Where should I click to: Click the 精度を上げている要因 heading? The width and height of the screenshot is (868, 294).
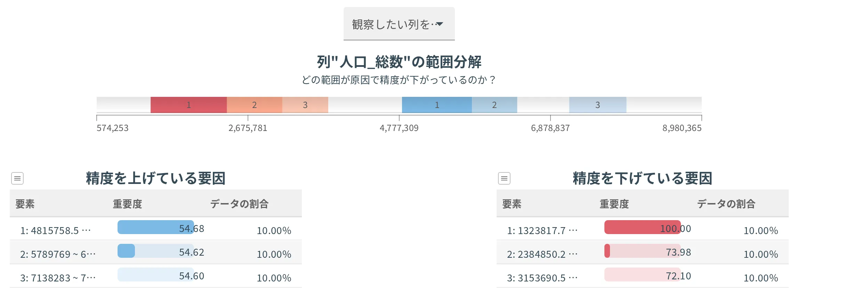pos(156,178)
